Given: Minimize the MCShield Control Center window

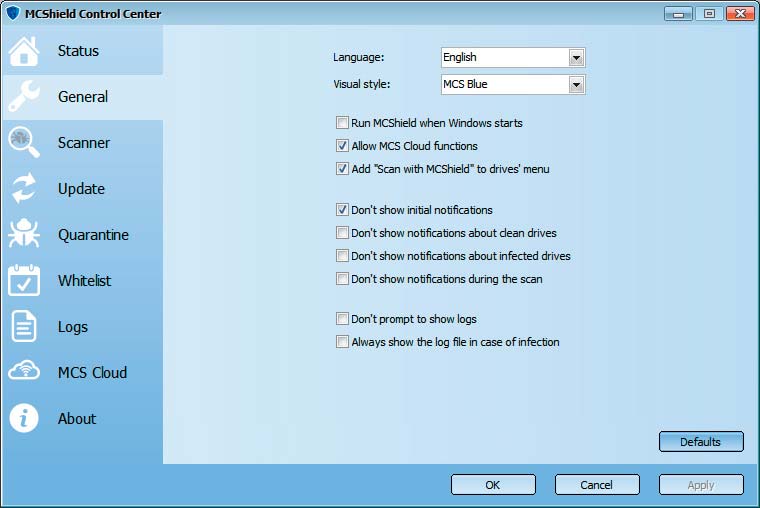Looking at the screenshot, I should 678,14.
